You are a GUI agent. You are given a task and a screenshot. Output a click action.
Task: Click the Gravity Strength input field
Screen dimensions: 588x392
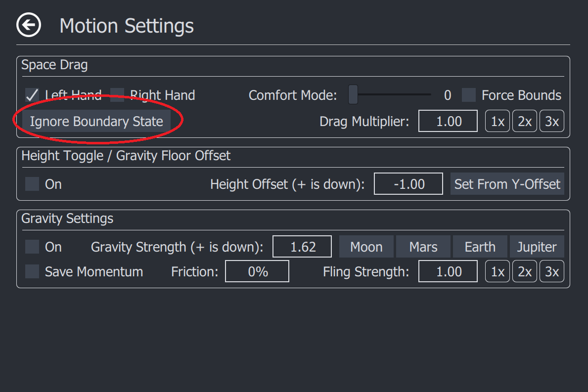pos(302,247)
